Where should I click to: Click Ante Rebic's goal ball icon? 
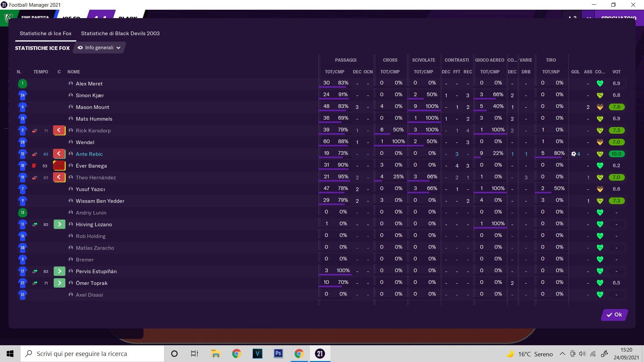[574, 154]
